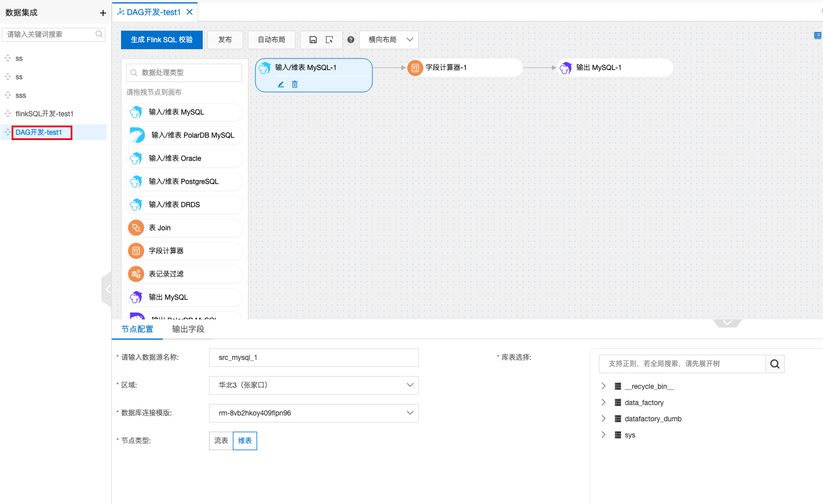Expand the datafactory_dumb database
The height and width of the screenshot is (504, 823).
(603, 418)
